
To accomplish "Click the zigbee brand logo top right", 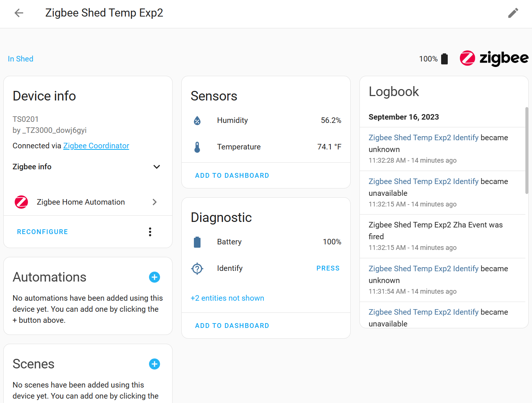I will point(493,58).
